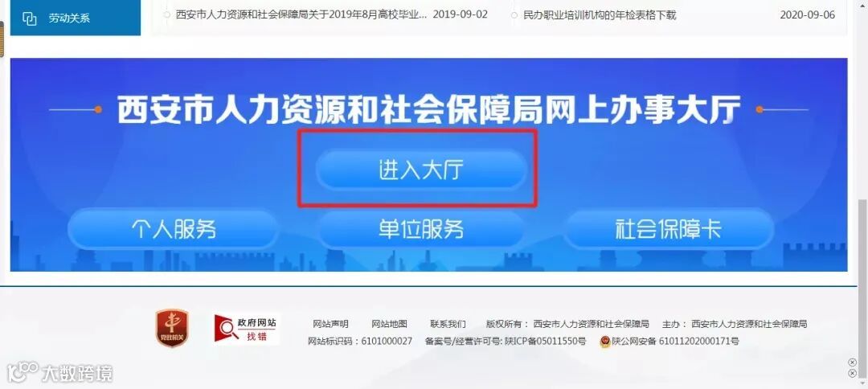Click the lower small close circle icon at bottom right
This screenshot has width=868, height=389.
coord(853,374)
